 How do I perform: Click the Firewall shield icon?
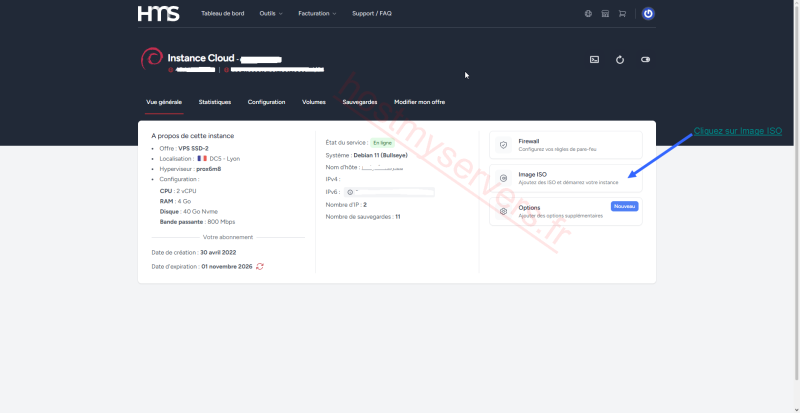coord(504,145)
